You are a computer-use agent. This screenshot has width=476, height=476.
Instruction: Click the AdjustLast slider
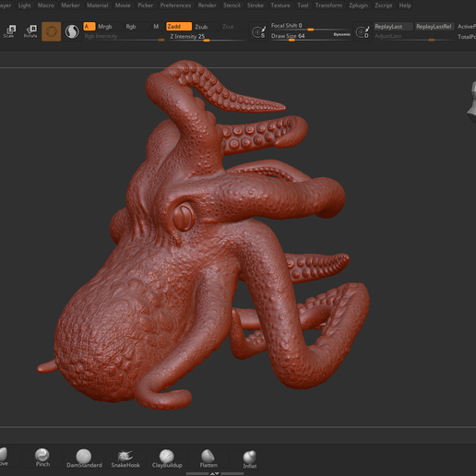pyautogui.click(x=413, y=37)
